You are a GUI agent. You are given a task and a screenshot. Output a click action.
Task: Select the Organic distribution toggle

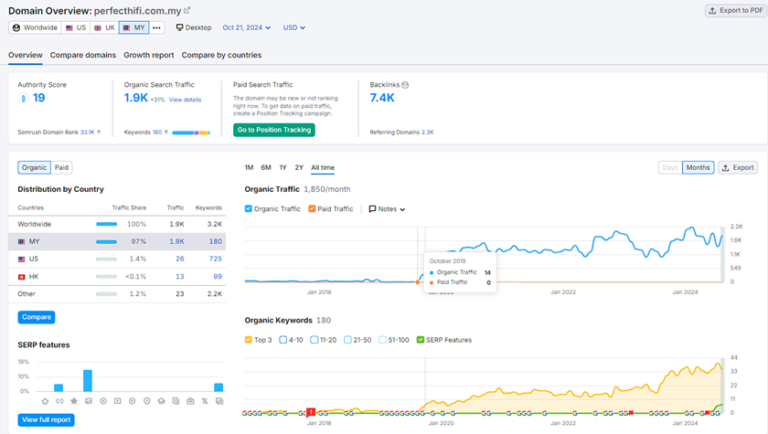pyautogui.click(x=34, y=168)
